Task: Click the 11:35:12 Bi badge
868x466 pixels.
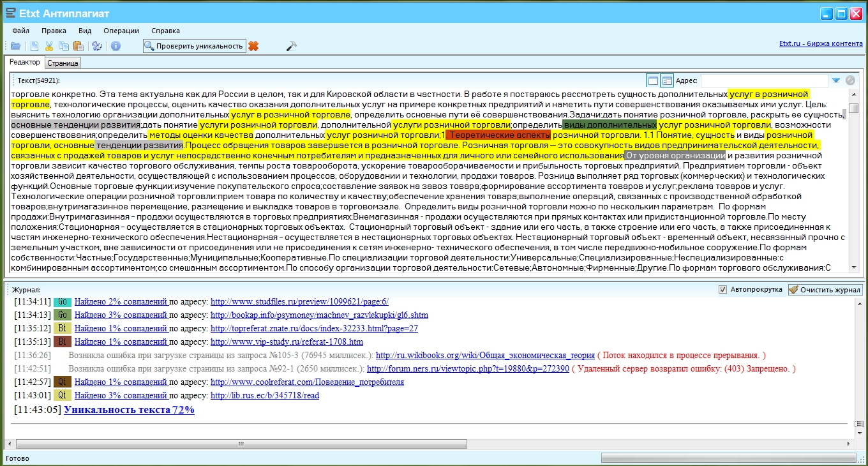Action: point(63,329)
